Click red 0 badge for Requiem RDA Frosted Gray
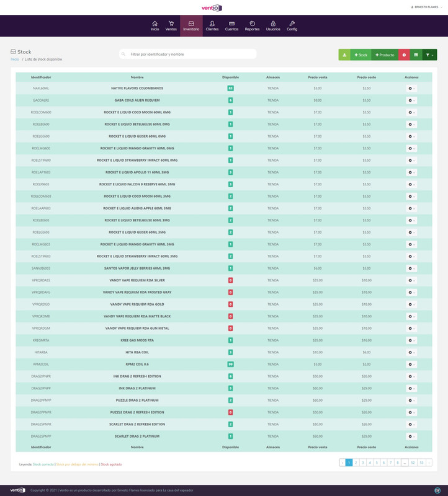This screenshot has height=496, width=448. pos(230,292)
